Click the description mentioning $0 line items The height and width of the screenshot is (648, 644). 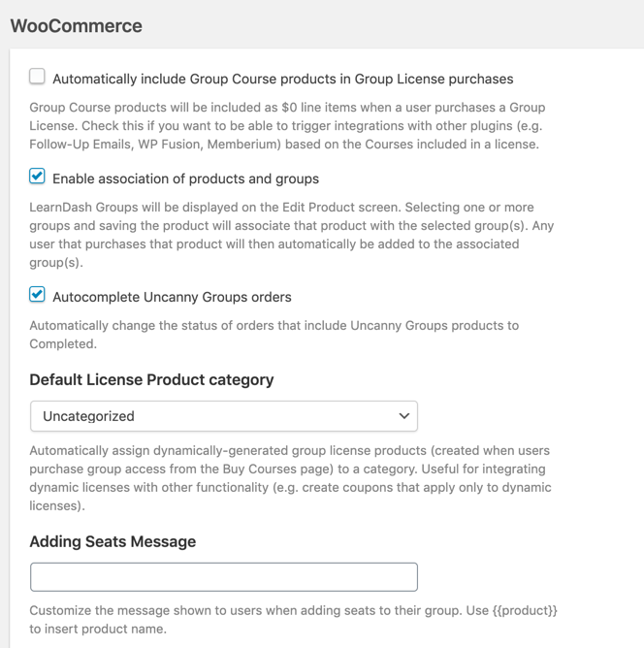[x=287, y=108]
